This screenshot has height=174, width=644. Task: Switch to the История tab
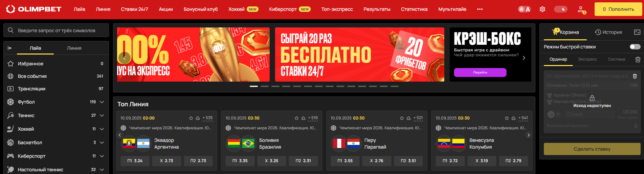pyautogui.click(x=608, y=32)
